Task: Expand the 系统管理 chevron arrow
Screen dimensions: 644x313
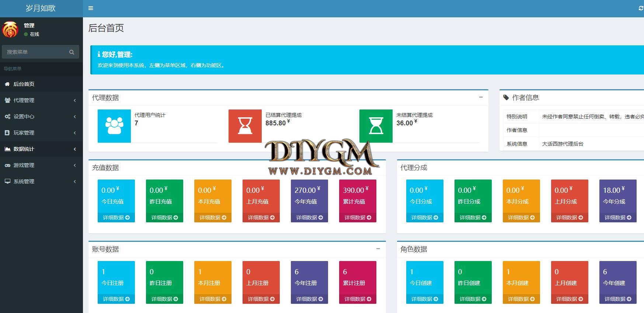Action: click(75, 181)
